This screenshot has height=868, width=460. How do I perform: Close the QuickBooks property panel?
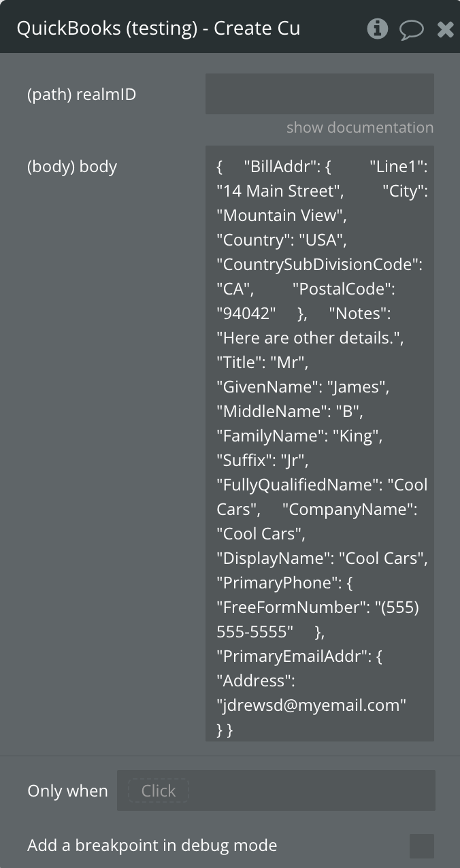point(445,29)
